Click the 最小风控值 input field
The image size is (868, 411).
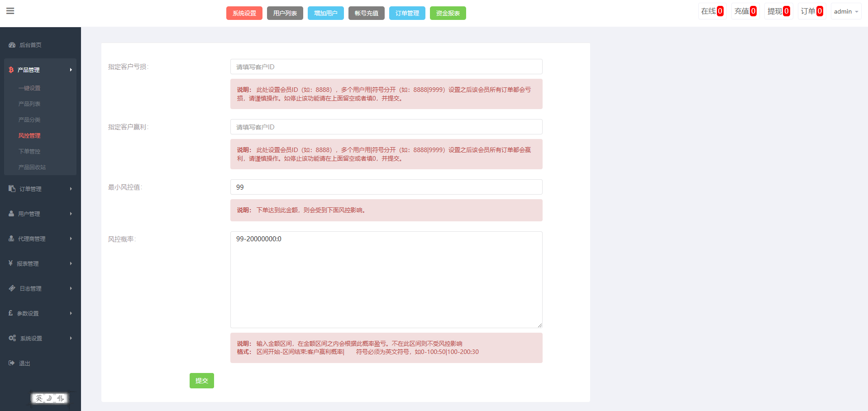pos(386,187)
